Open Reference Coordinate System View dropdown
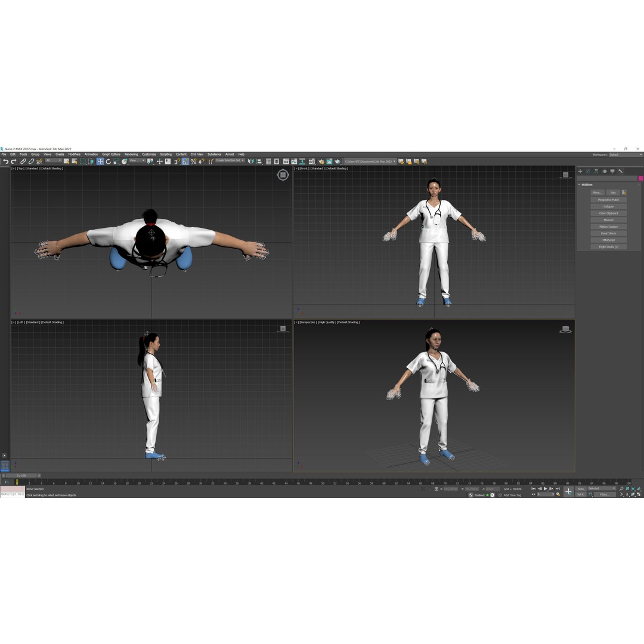This screenshot has width=644, height=644. (138, 160)
